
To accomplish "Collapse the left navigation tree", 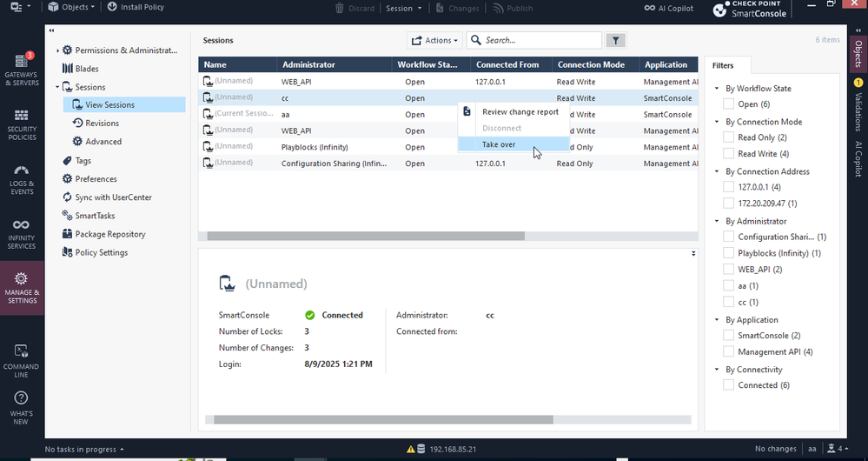I will coord(51,30).
